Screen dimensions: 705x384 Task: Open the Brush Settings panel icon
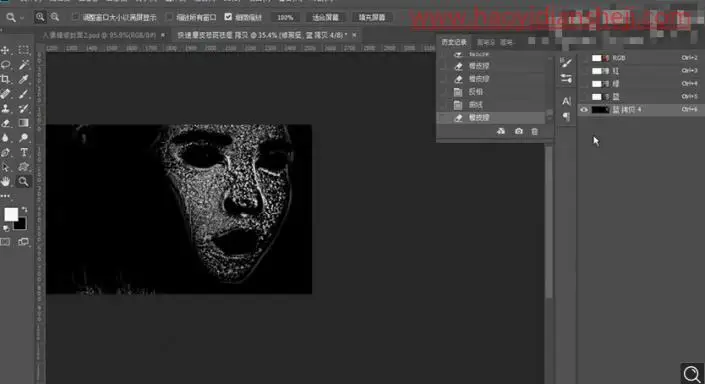coord(566,63)
